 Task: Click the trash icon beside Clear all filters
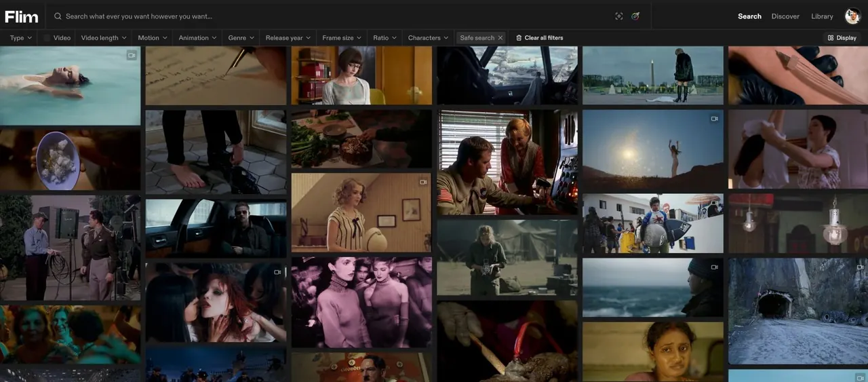click(x=519, y=38)
